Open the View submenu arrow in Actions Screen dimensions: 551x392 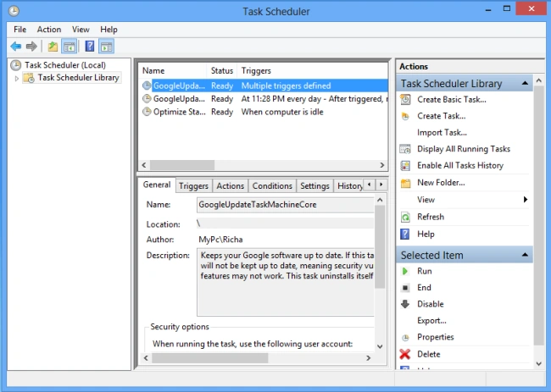(x=526, y=200)
